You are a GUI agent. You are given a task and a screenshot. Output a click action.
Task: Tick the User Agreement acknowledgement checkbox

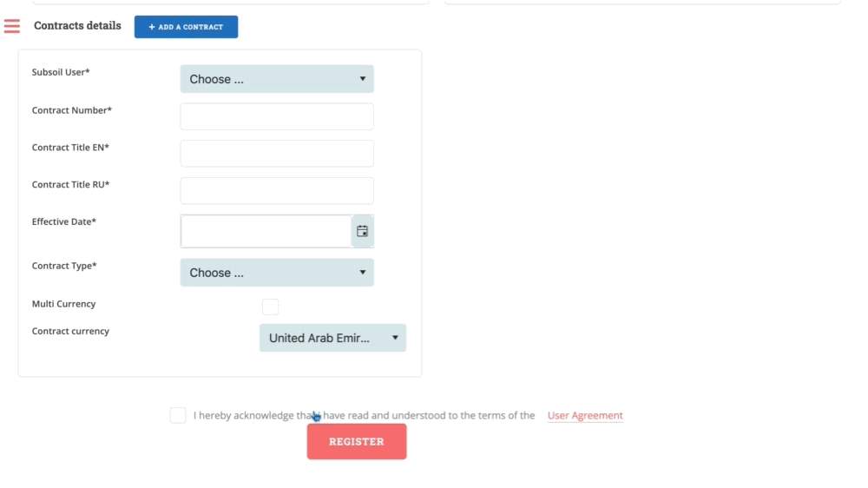(x=178, y=415)
